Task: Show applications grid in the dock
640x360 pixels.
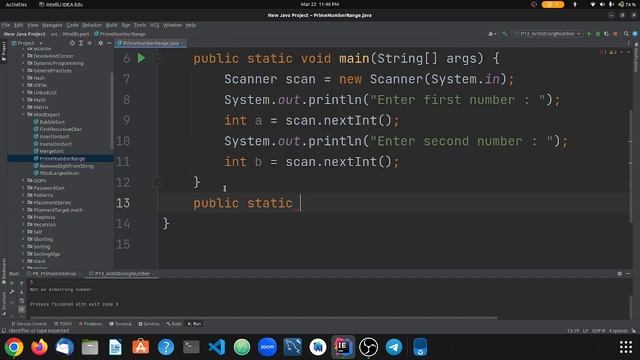Action: pyautogui.click(x=626, y=347)
